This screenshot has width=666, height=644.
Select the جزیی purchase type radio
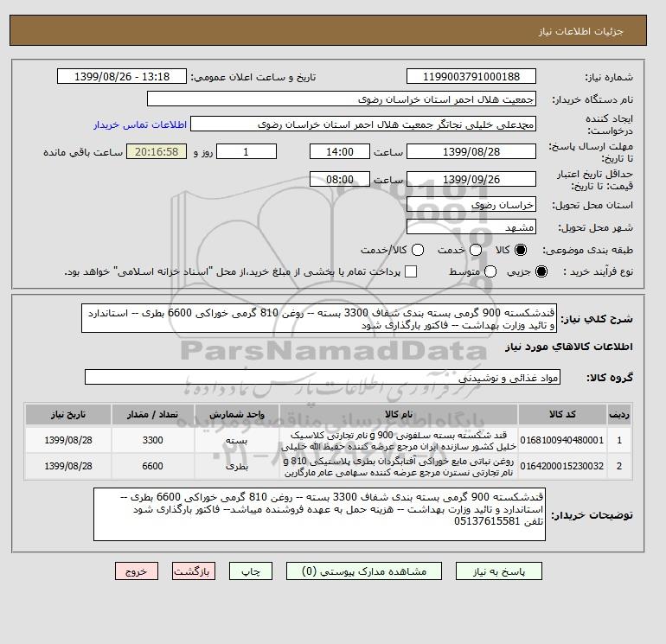click(541, 271)
